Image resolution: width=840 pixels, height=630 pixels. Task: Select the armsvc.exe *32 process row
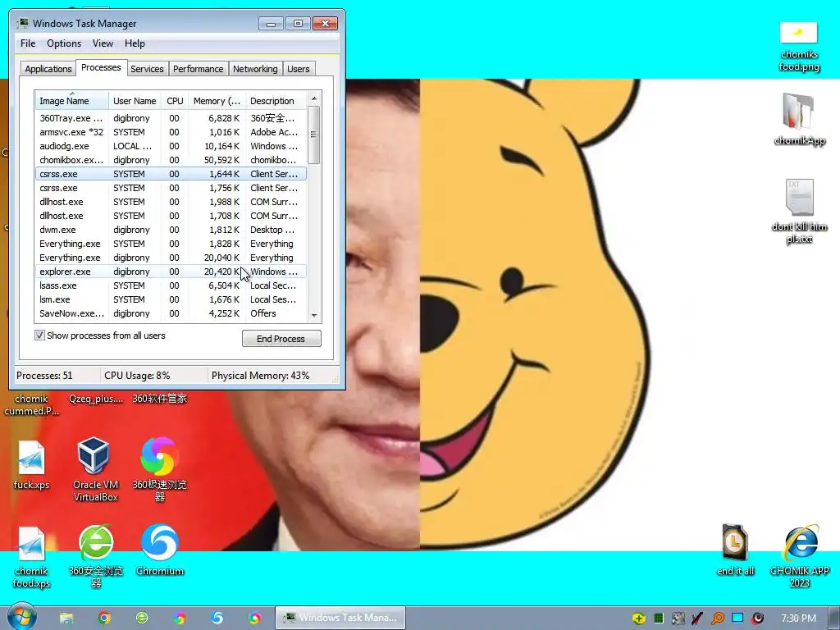[171, 132]
